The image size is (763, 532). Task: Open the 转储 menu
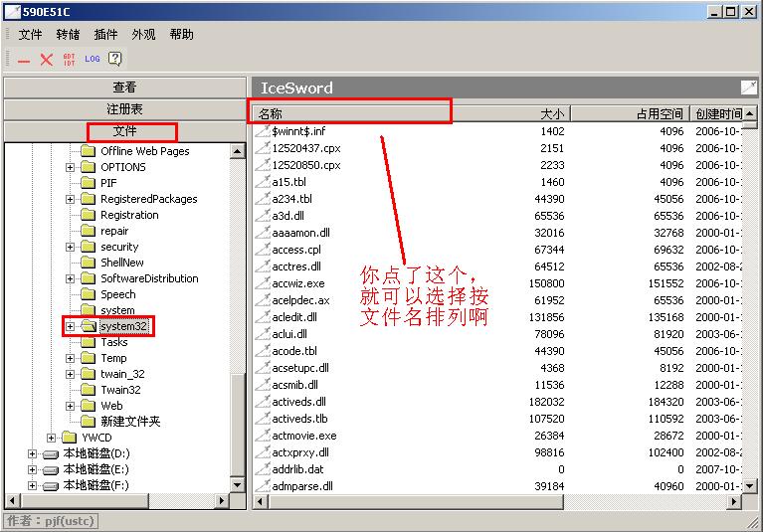[68, 35]
